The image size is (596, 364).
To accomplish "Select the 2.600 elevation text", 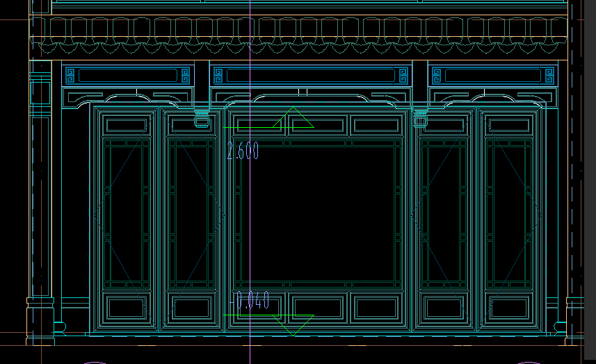I will tap(243, 151).
